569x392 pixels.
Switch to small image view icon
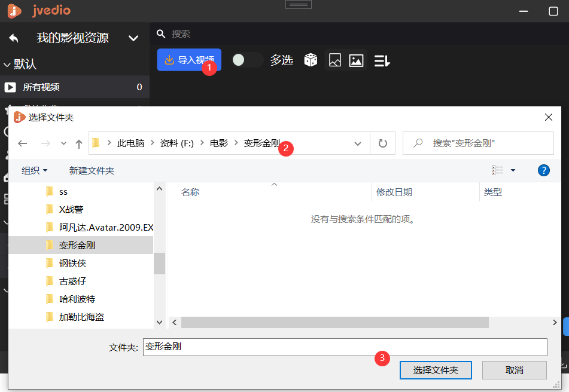(x=334, y=60)
